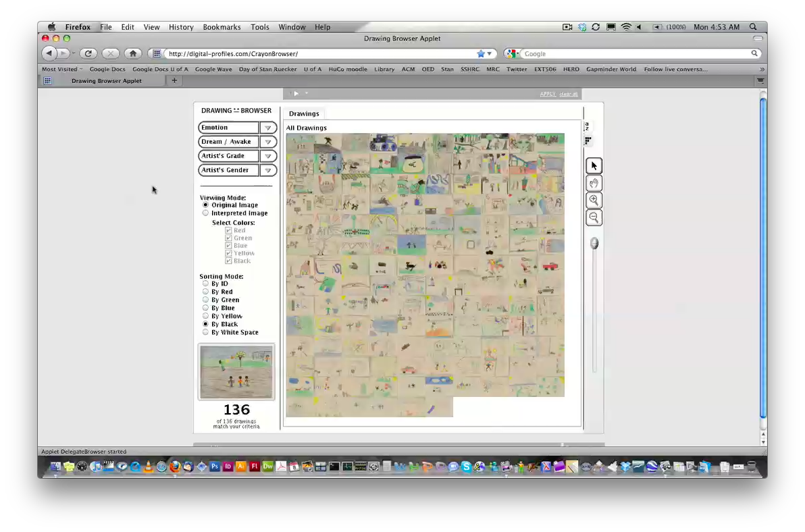
Task: Switch to the Drawings tab
Action: coord(303,113)
